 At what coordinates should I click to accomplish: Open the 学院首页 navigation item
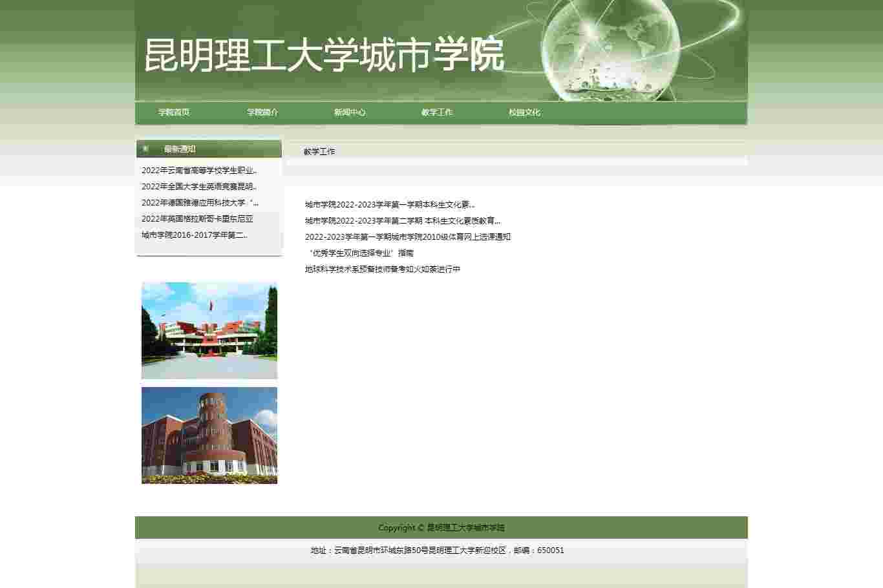tap(174, 112)
